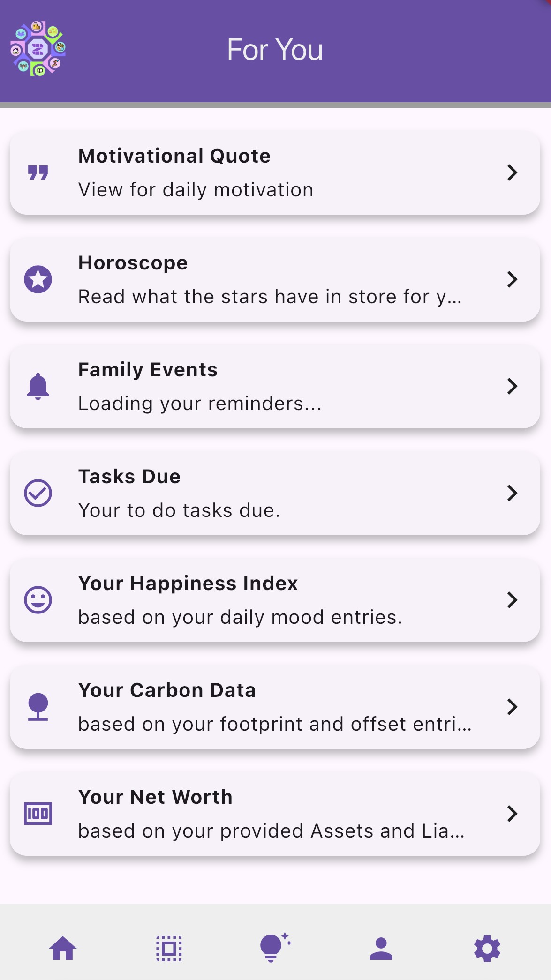551x980 pixels.
Task: Select the dashed square modules tab
Action: pyautogui.click(x=169, y=948)
